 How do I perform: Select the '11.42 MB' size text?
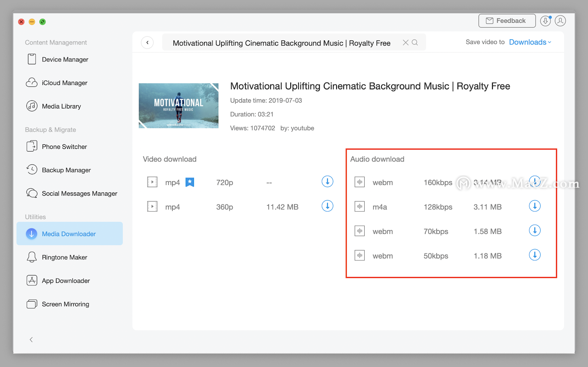click(x=282, y=207)
